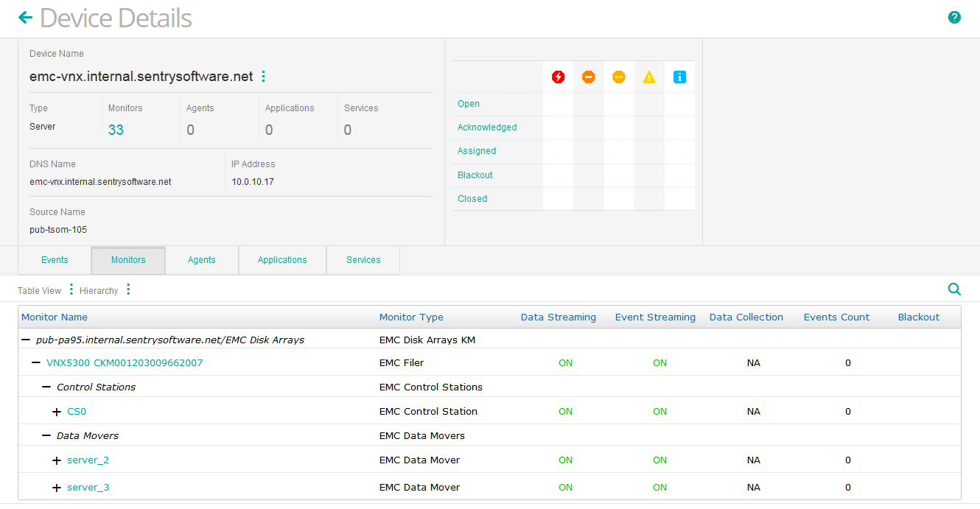Click the critical severity icon in events table
980x509 pixels.
[558, 76]
